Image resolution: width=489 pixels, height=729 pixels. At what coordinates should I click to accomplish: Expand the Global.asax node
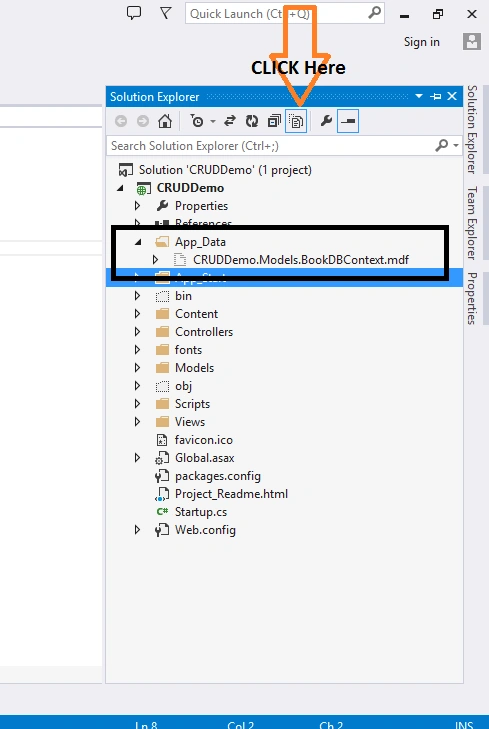click(138, 458)
